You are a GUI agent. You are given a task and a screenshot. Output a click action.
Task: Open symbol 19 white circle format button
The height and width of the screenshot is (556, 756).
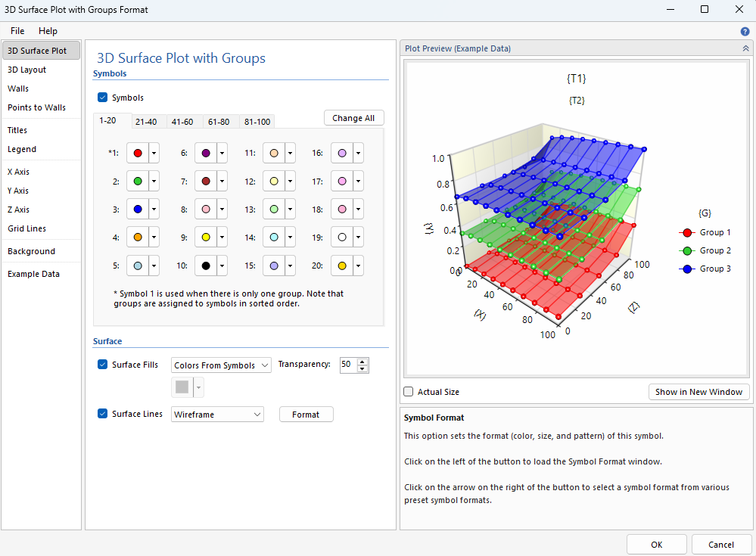point(342,237)
